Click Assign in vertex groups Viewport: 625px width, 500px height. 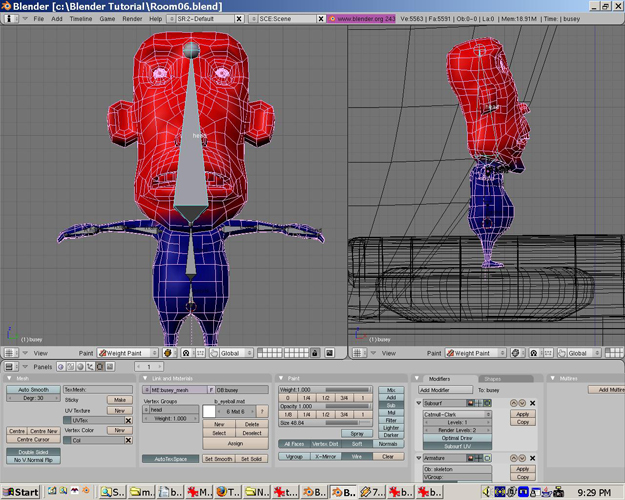(235, 443)
